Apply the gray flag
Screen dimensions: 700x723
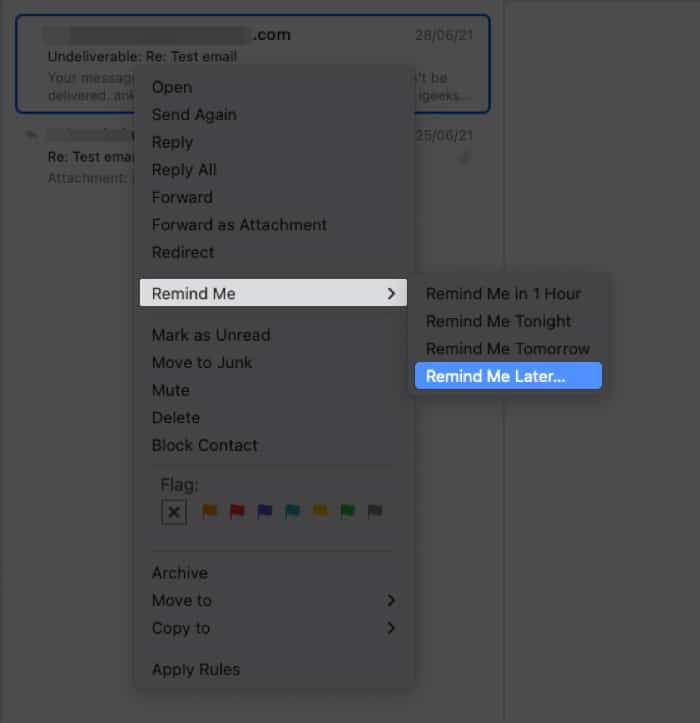[375, 511]
